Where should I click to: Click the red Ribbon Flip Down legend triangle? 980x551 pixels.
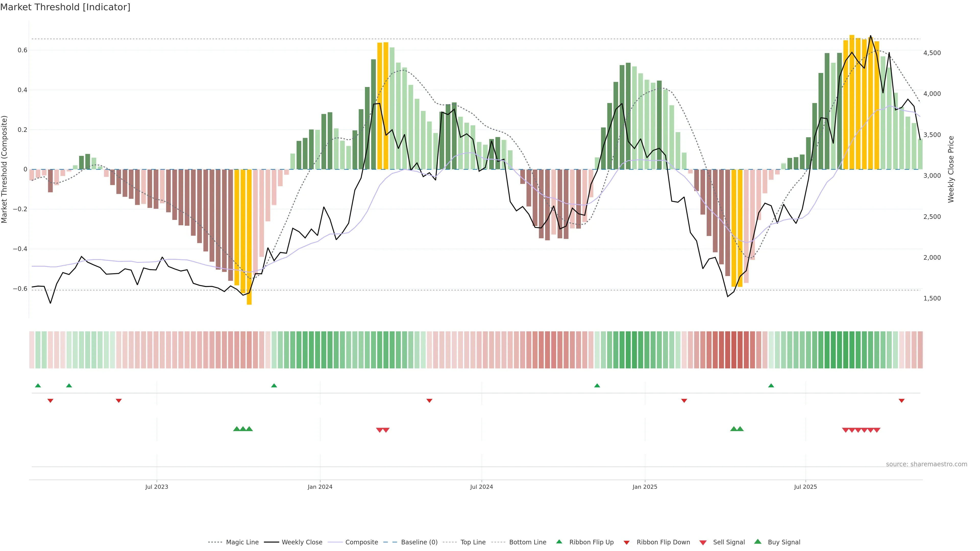click(x=627, y=542)
